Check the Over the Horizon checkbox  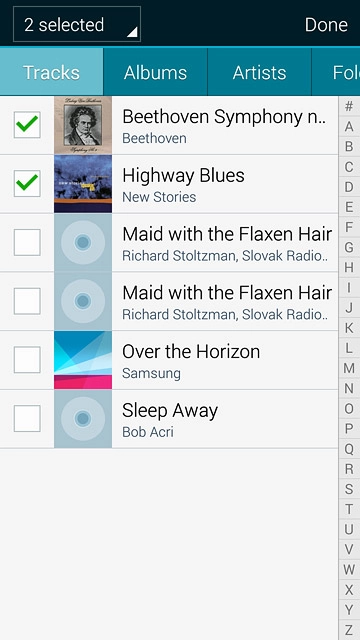coord(27,360)
